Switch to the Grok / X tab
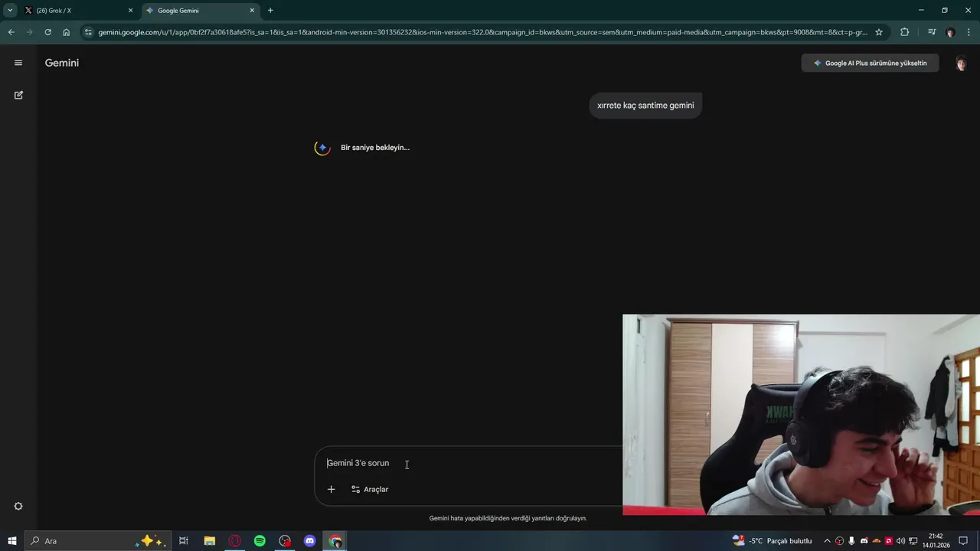Screen dimensions: 980x551 (x=77, y=11)
